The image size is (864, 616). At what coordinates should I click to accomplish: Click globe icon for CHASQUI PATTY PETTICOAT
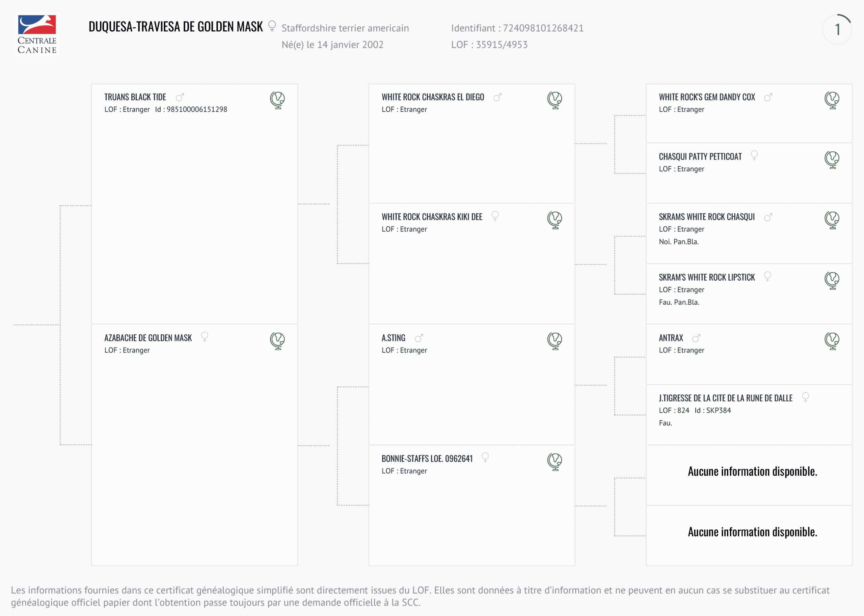click(x=832, y=160)
